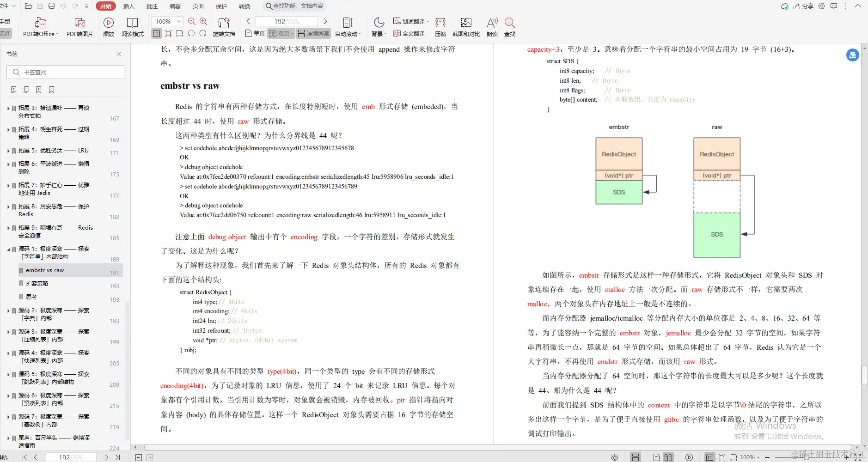Open 插入 ribbon tab
868x462 pixels.
click(128, 6)
